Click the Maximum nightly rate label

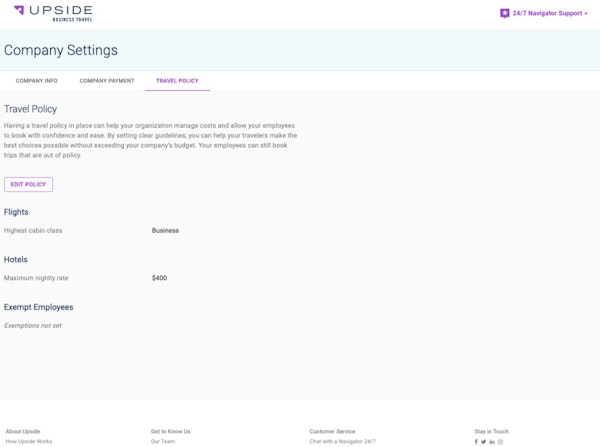click(x=36, y=278)
